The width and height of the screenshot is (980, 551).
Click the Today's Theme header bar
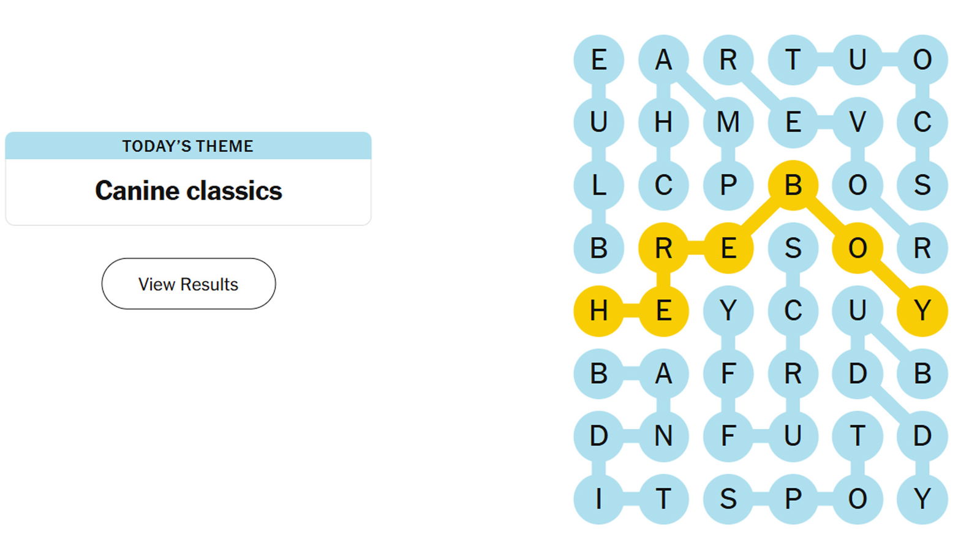[188, 146]
